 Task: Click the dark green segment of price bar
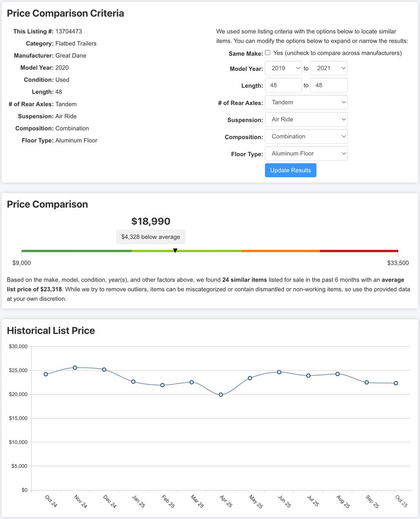tap(77, 251)
